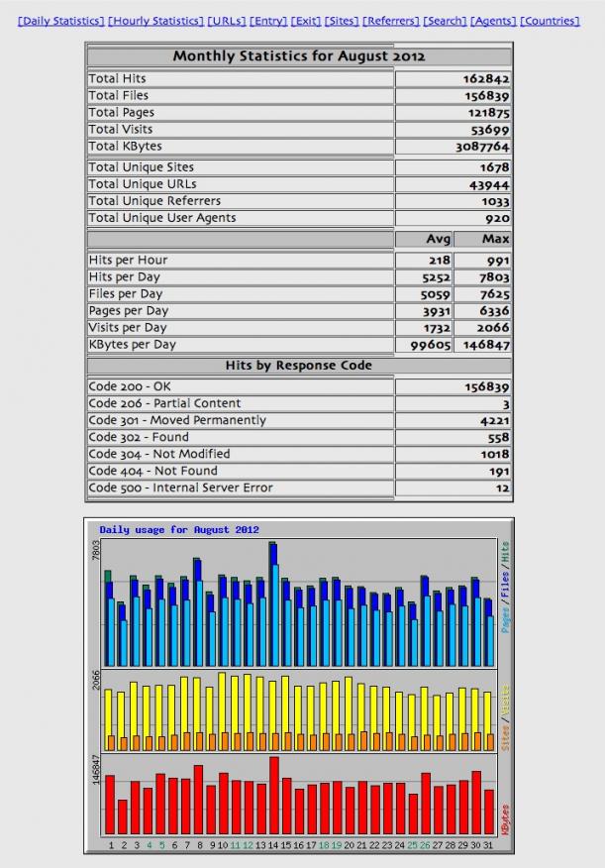The height and width of the screenshot is (868, 605).
Task: Click the day 31 label on chart axis
Action: point(487,845)
